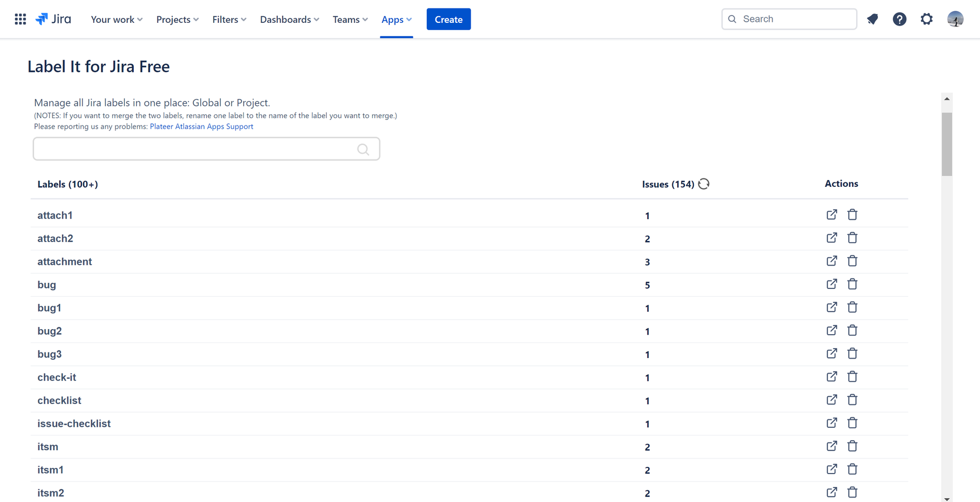Delete the issue-checklist label

coord(852,423)
